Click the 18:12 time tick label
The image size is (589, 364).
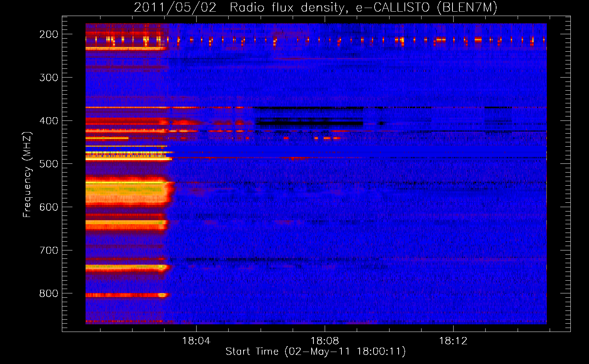[x=453, y=341]
